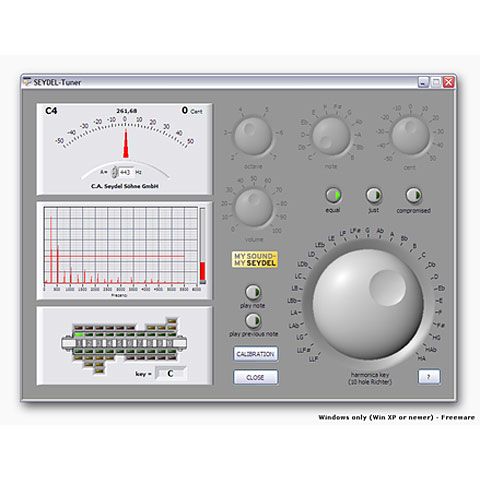This screenshot has width=480, height=480.
Task: Select the topmost reed cell above hole 10
Action: (172, 321)
